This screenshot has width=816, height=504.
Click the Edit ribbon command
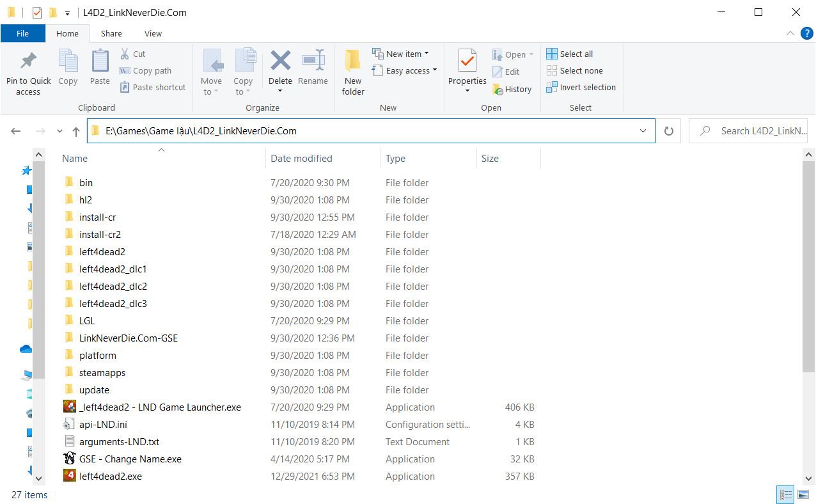point(506,72)
